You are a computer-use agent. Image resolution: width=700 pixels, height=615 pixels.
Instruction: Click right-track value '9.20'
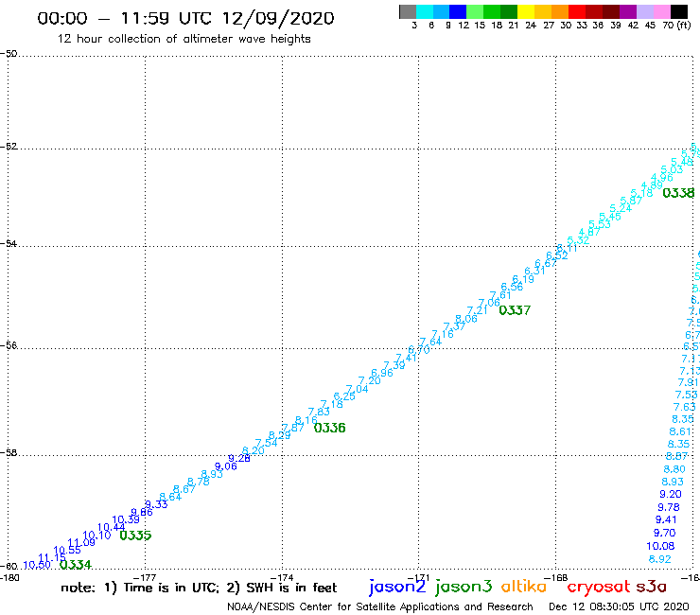(x=671, y=495)
